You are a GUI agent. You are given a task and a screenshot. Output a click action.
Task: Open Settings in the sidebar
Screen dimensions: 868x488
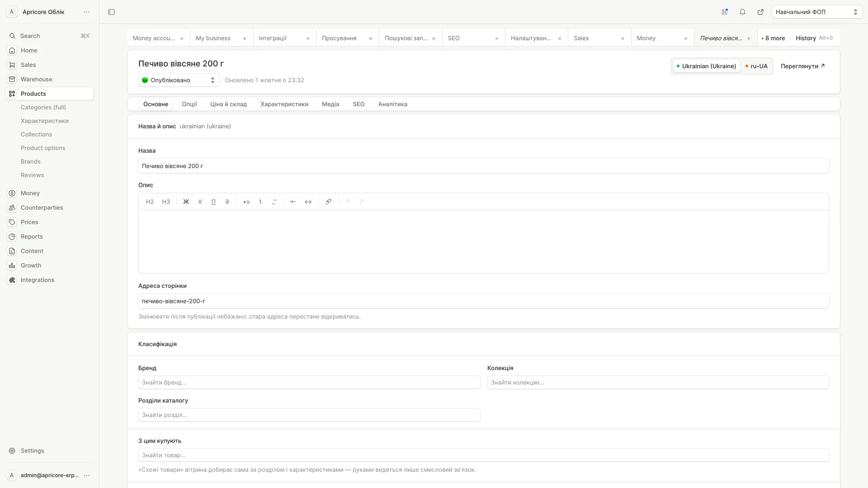click(50, 450)
